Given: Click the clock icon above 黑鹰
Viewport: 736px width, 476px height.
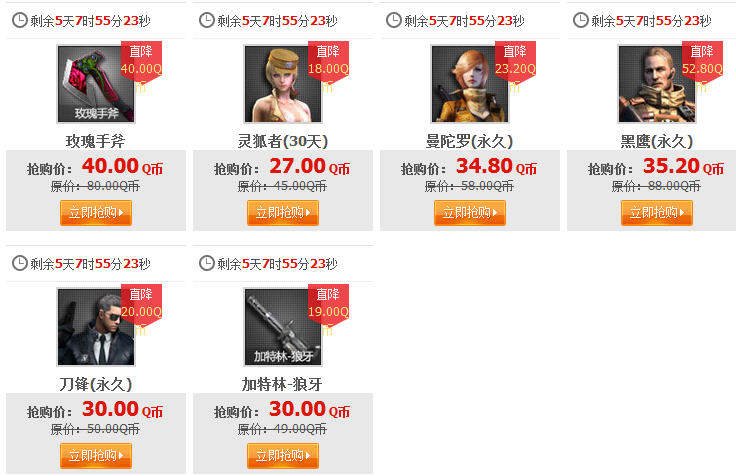Looking at the screenshot, I should click(581, 20).
